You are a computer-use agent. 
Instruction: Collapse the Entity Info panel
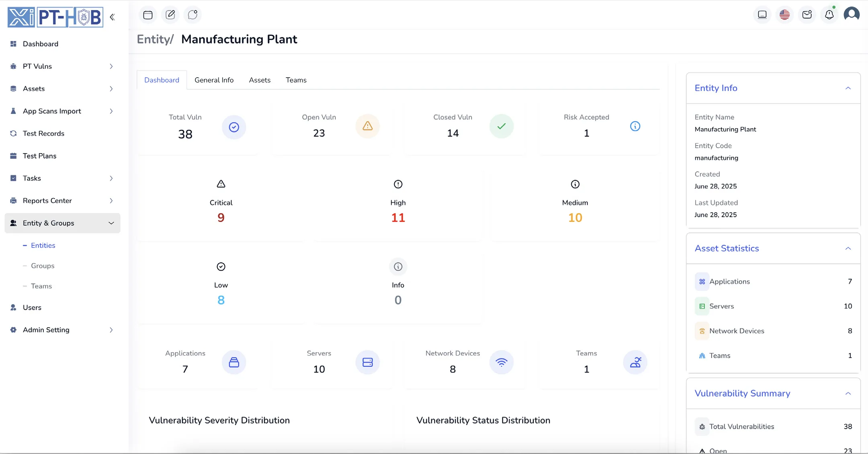coord(848,88)
